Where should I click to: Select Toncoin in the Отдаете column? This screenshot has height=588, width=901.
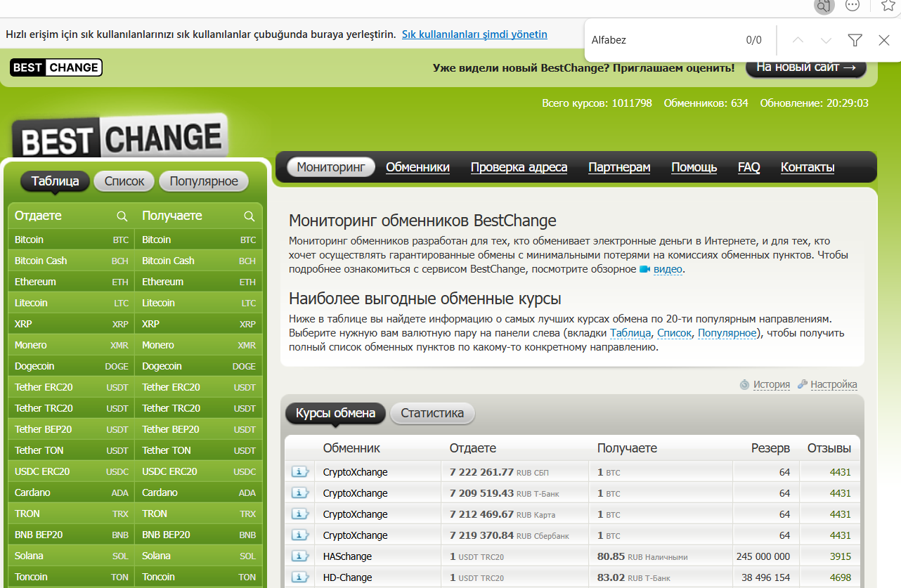(72, 577)
